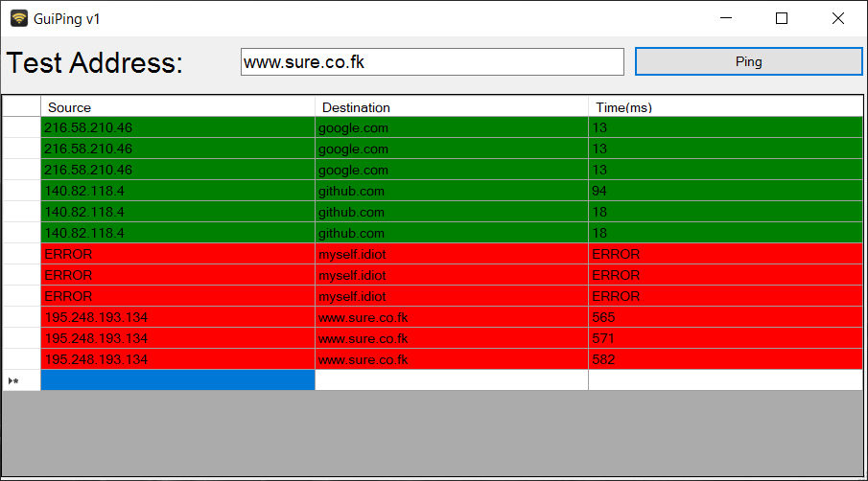Viewport: 868px width, 481px height.
Task: Select the time cell showing 571
Action: 726,338
